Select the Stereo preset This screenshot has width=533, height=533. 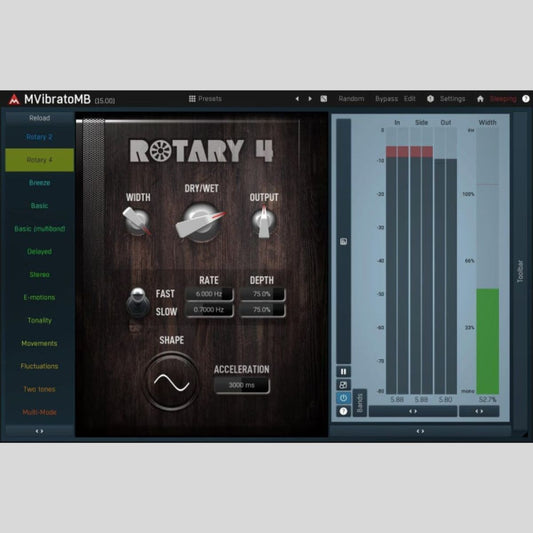click(x=39, y=275)
